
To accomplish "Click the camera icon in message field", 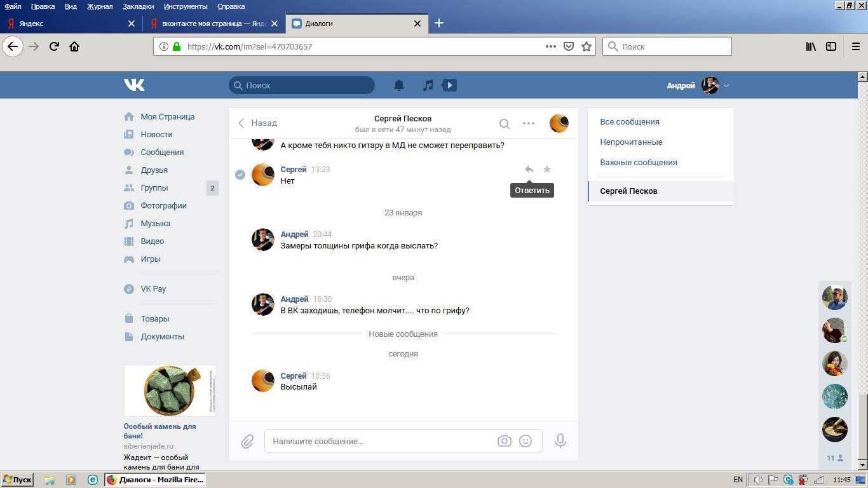I will [x=504, y=441].
